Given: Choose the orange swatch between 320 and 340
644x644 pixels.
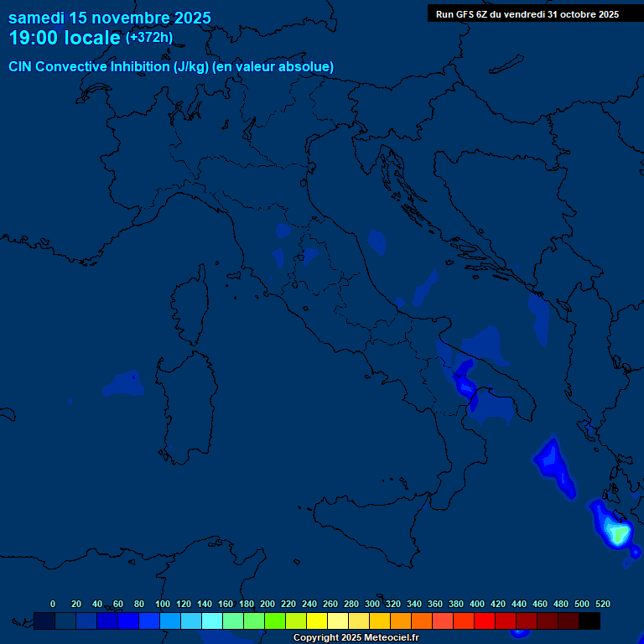Looking at the screenshot, I should [x=401, y=621].
